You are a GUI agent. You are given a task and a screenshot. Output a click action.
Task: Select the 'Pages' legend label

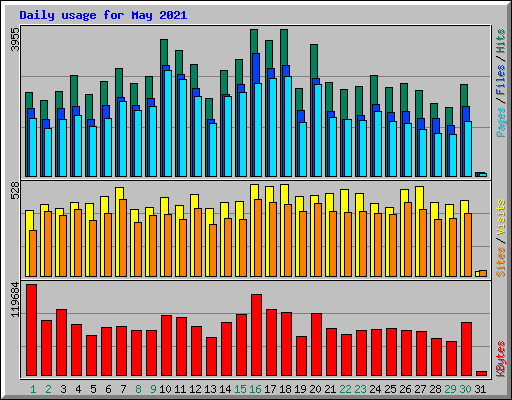[501, 122]
